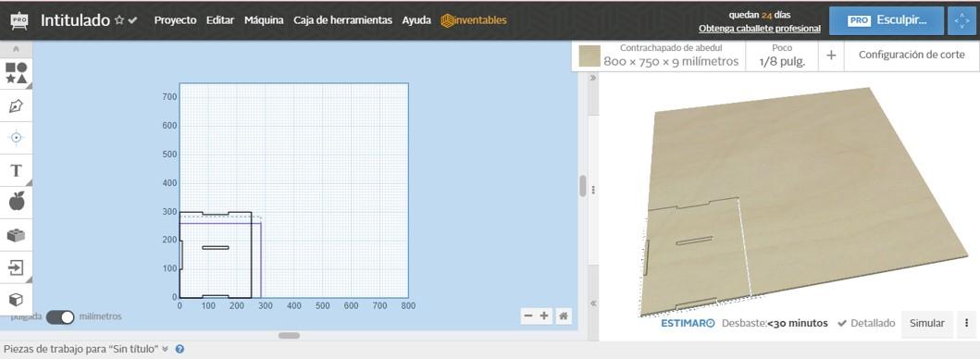Click the Inventables logo
Image resolution: width=980 pixels, height=359 pixels.
click(474, 20)
